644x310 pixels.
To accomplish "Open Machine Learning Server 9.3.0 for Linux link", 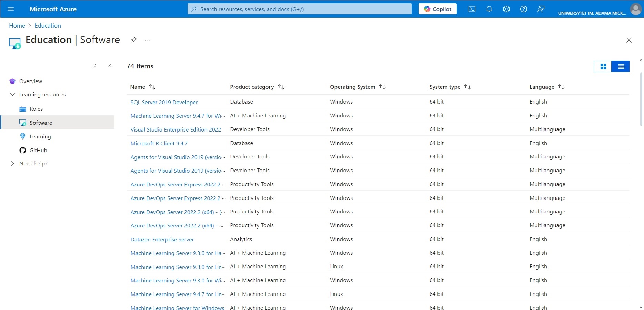I will click(x=178, y=267).
